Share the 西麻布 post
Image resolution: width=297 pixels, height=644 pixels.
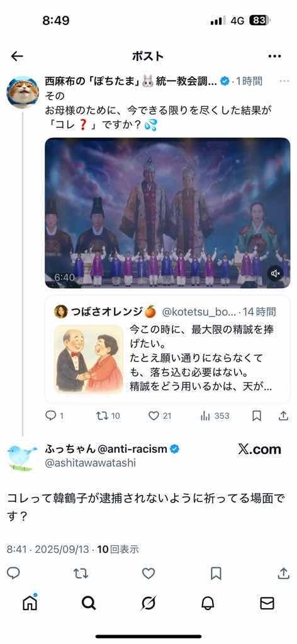pos(283,416)
